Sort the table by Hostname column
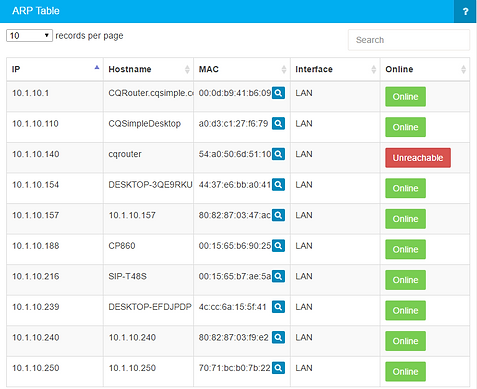This screenshot has height=389, width=477. point(148,69)
